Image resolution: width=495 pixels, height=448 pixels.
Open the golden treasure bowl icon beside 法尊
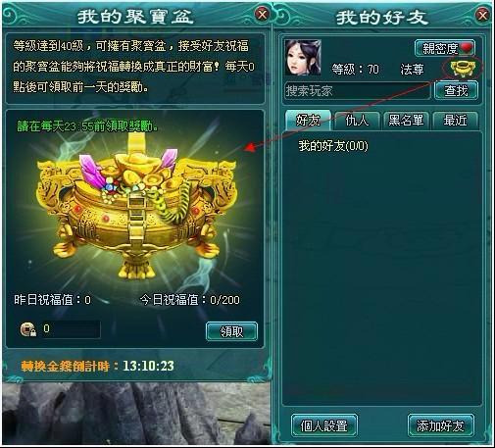pyautogui.click(x=462, y=68)
